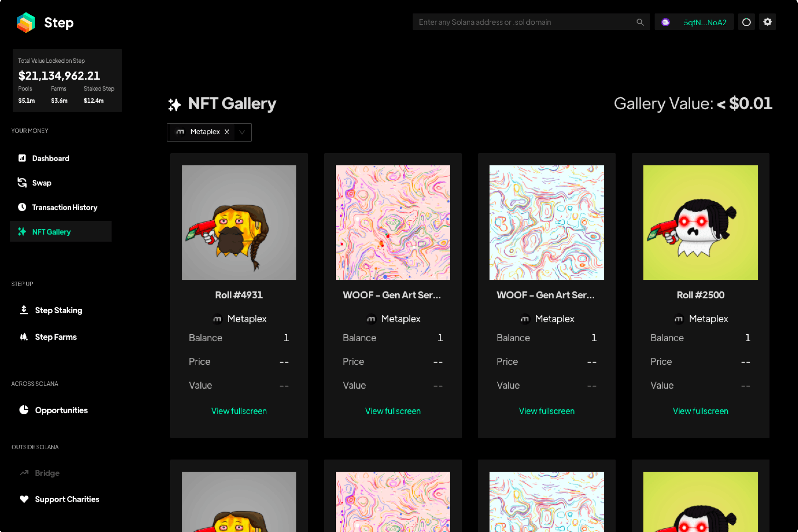Screen dimensions: 798x532
Task: Click the Roll #4931 NFT image
Action: [239, 222]
